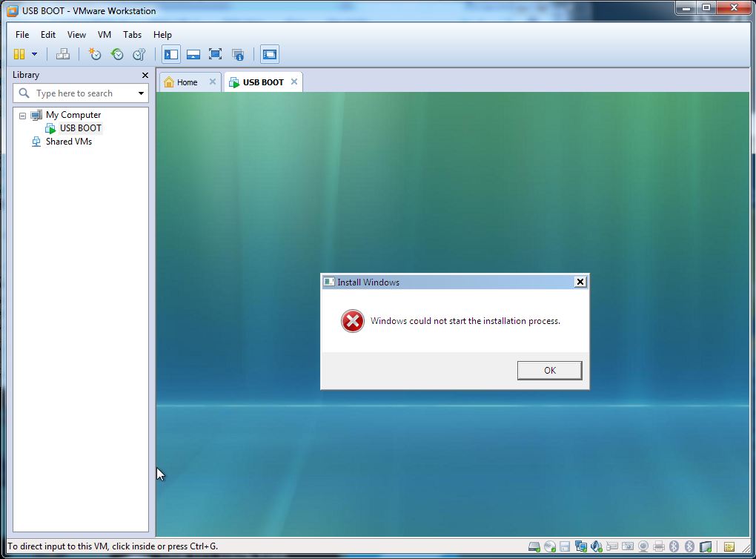The height and width of the screenshot is (559, 756).
Task: Click the printer status icon
Action: tap(659, 546)
